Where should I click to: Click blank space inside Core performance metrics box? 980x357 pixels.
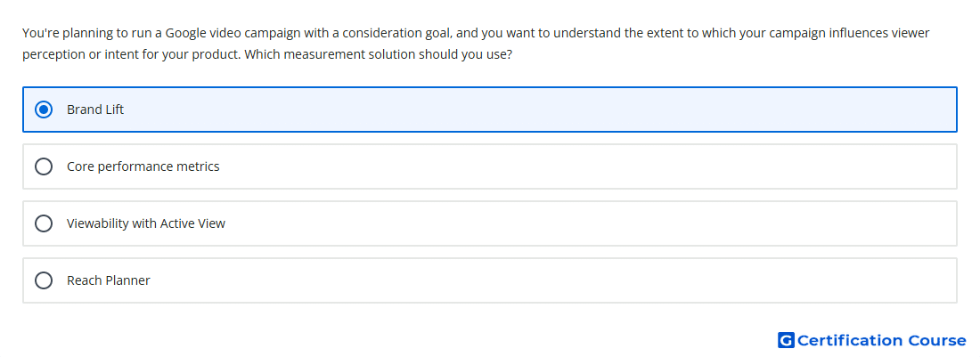[587, 166]
